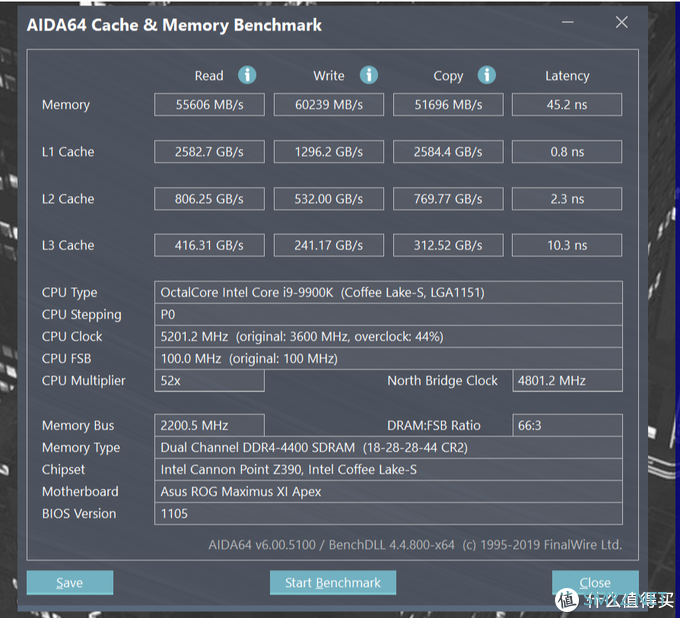This screenshot has width=680, height=618.
Task: Click the Close button
Action: tap(595, 582)
